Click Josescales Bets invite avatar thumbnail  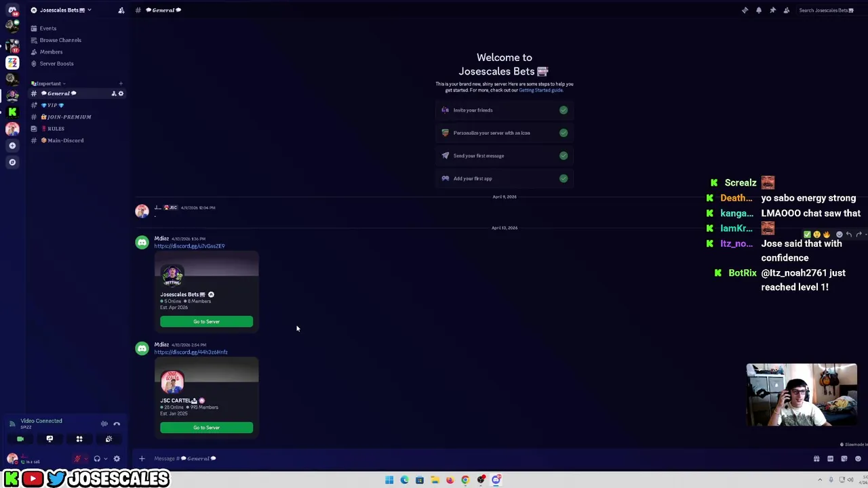click(x=172, y=276)
